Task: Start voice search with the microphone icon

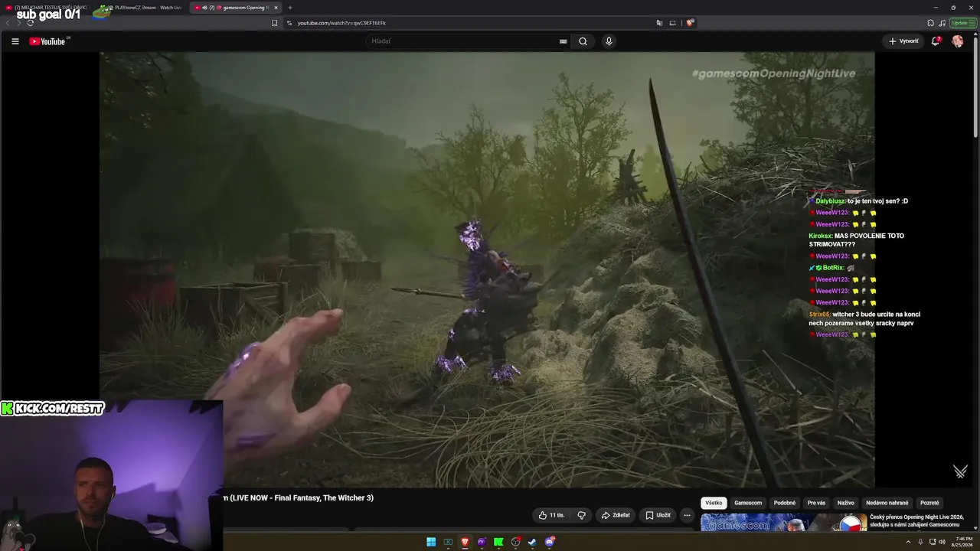Action: coord(609,41)
